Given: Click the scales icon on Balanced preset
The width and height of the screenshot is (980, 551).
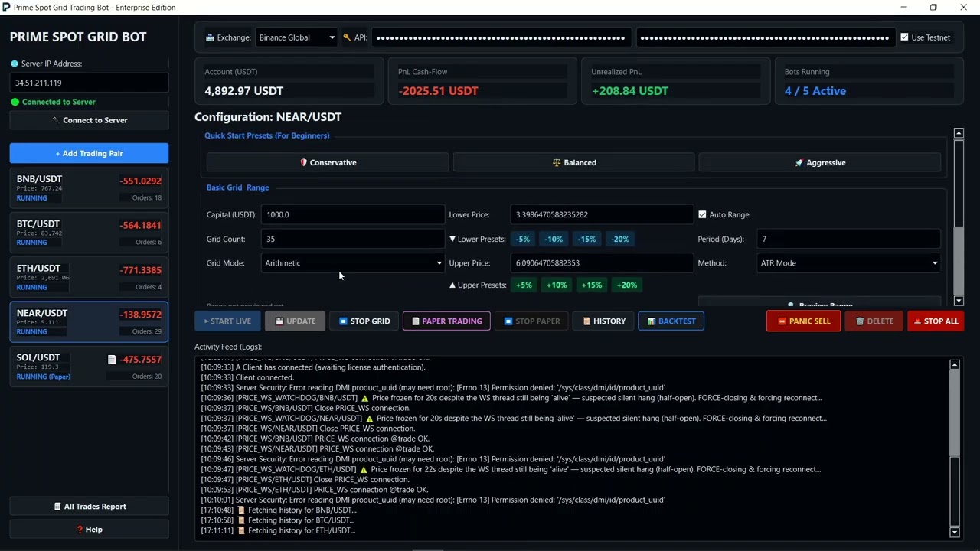Looking at the screenshot, I should tap(557, 162).
